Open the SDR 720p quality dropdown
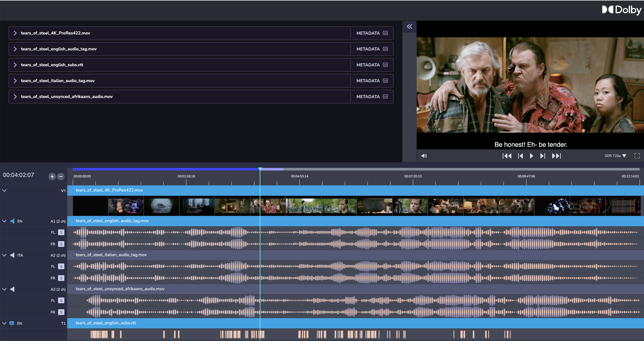Screen dimensions: 644x341 615,156
